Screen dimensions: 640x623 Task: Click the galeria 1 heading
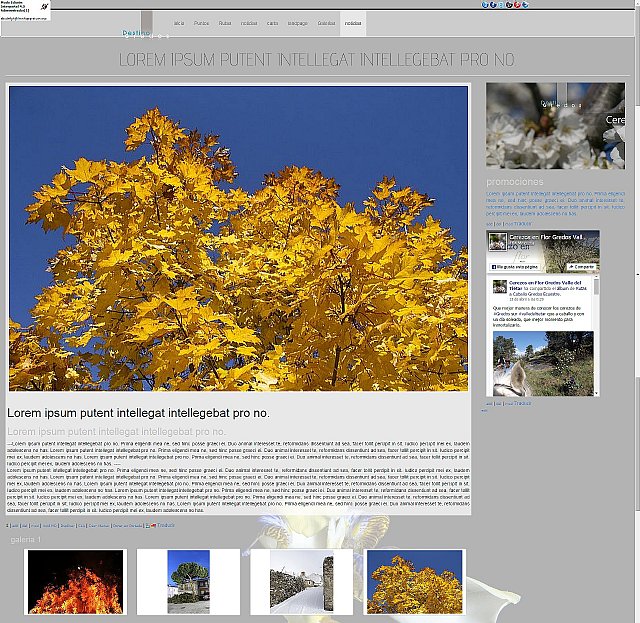pos(26,540)
